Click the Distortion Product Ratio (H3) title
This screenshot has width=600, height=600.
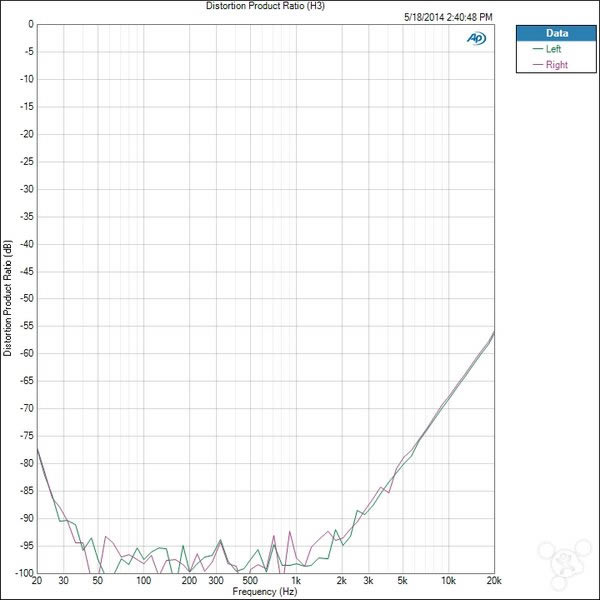coord(265,6)
